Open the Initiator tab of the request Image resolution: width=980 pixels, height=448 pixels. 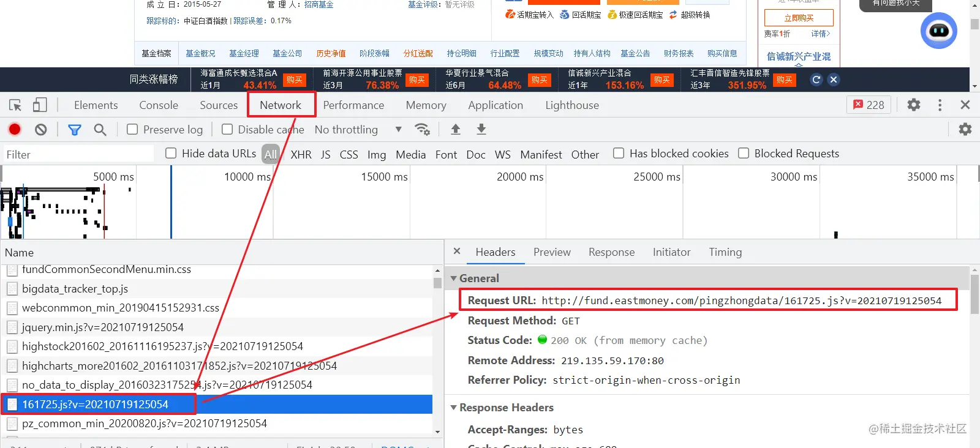(x=671, y=252)
